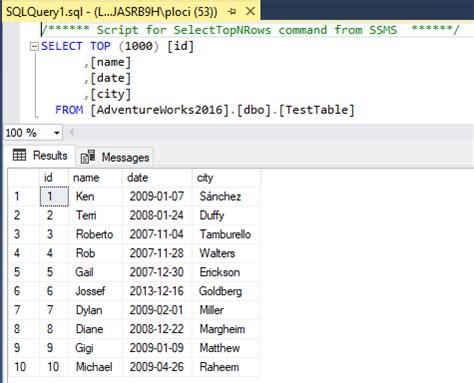Click the name cell 'Terri'
Image resolution: width=474 pixels, height=383 pixels.
tap(95, 215)
